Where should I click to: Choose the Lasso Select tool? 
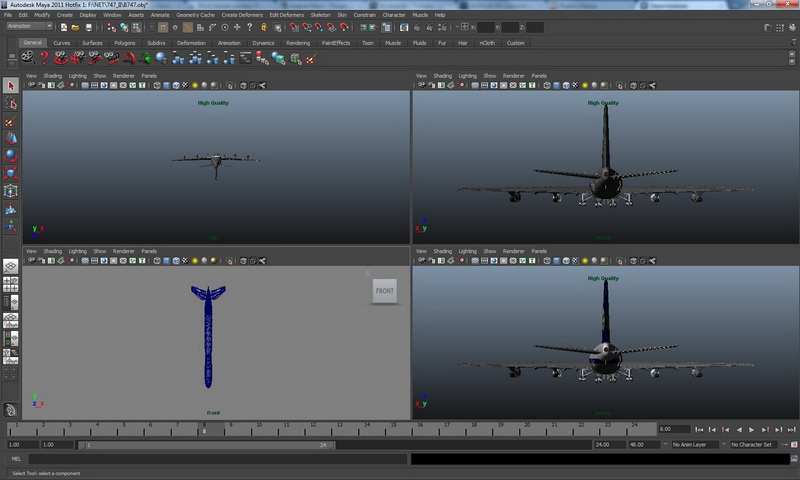[x=11, y=104]
